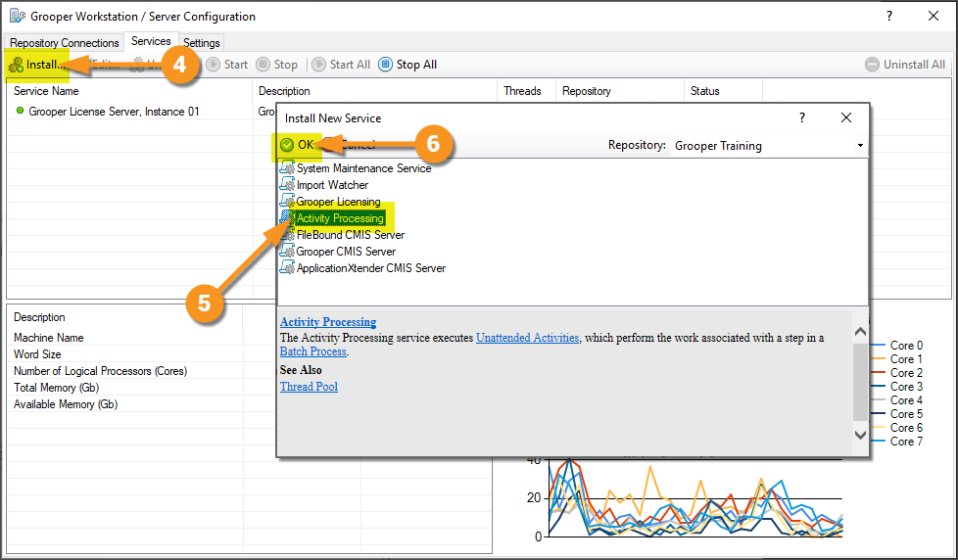Screen dimensions: 958x560
Task: Click the Stop service button
Action: click(x=277, y=65)
